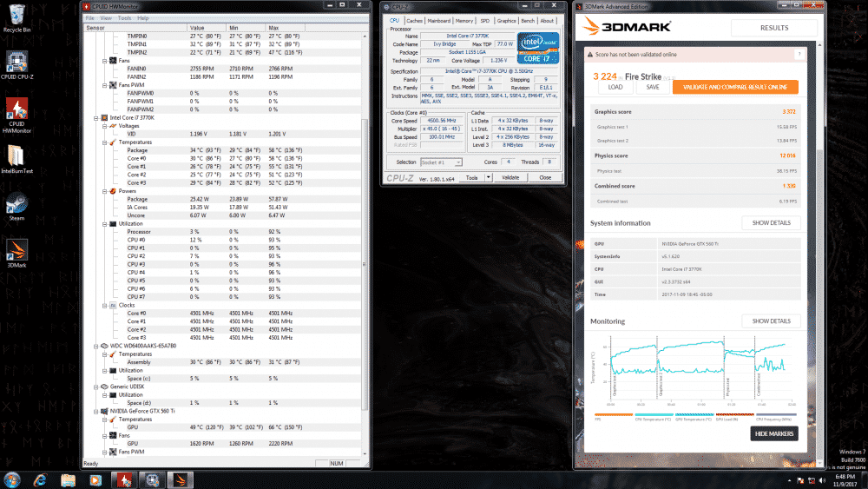Open the Windows Start orb
868x489 pixels.
point(12,479)
